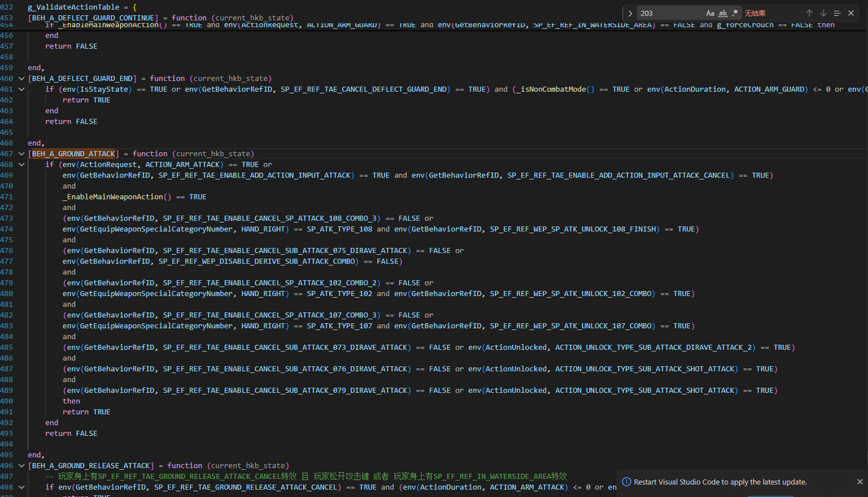The image size is (868, 497).
Task: Click BEH_A_DEFLECT_GUARD_END on line 460
Action: tap(82, 79)
